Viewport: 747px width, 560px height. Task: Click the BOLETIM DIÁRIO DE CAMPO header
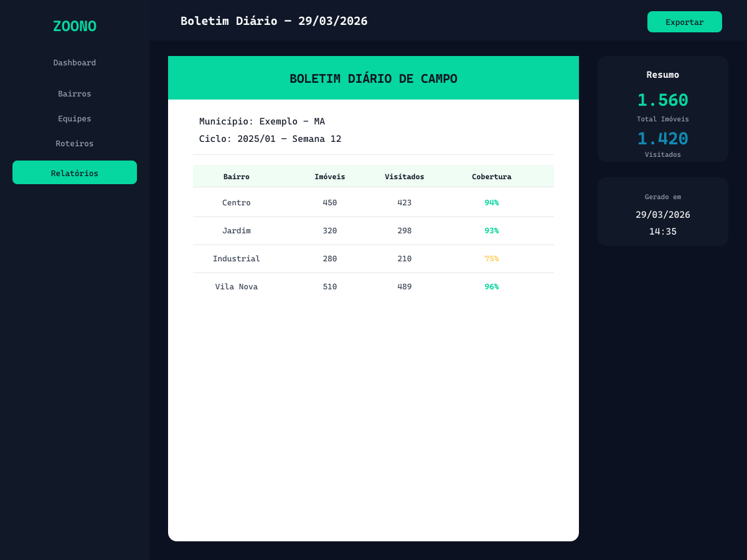coord(373,78)
